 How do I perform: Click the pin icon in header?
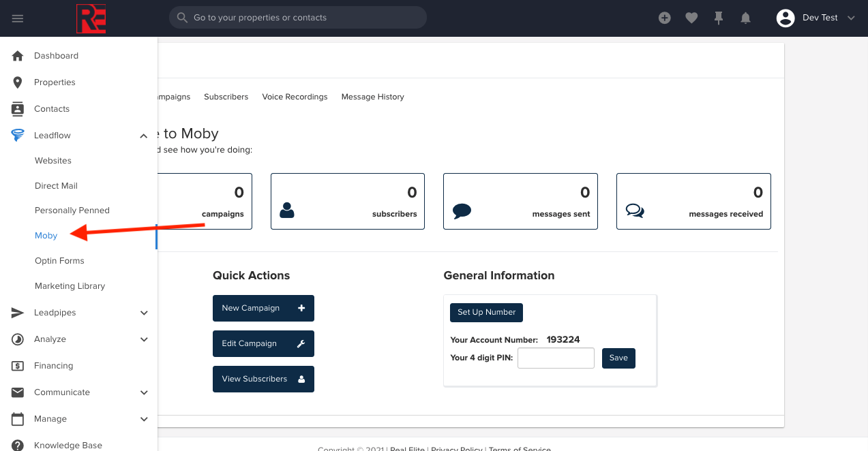click(719, 18)
